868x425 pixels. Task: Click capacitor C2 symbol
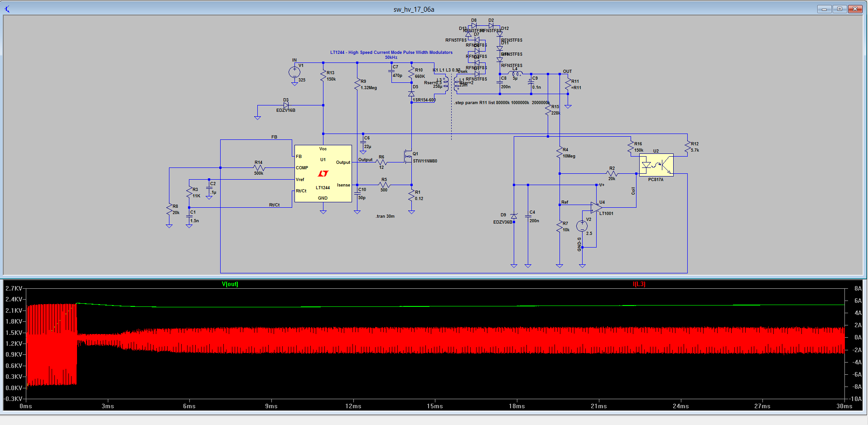[x=209, y=187]
